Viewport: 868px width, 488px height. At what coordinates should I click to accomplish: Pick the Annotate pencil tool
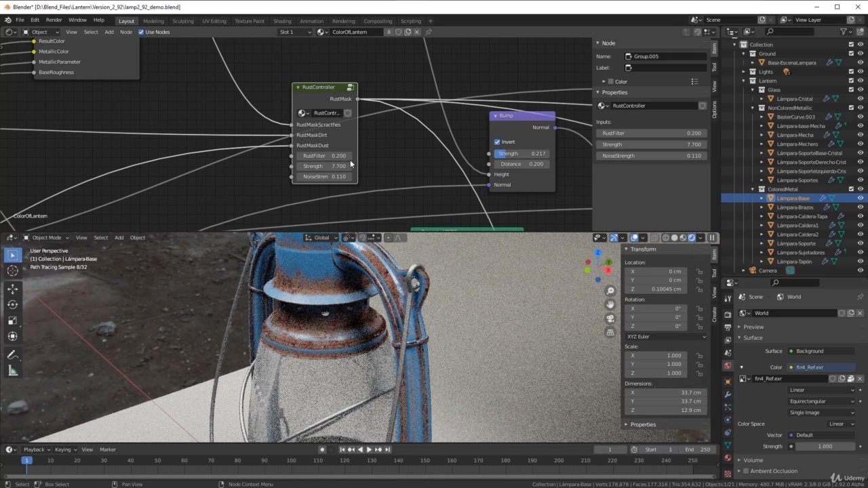tap(12, 355)
